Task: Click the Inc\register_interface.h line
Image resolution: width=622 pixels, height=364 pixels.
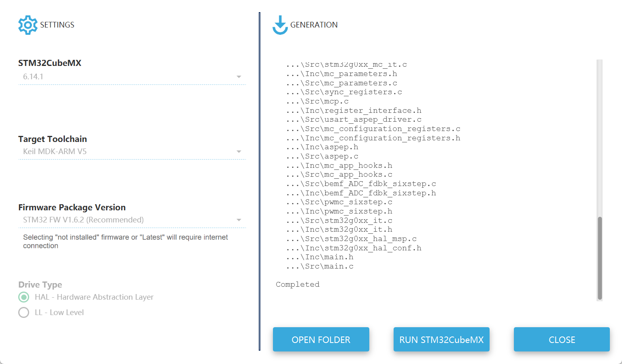Action: (354, 111)
